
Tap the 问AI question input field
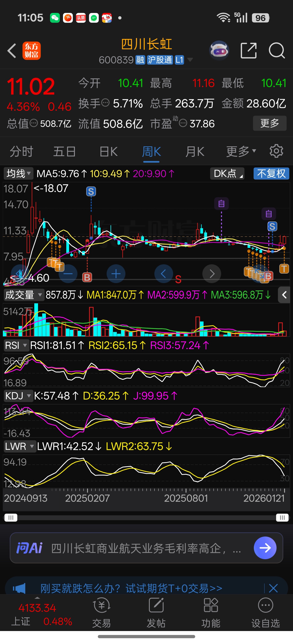[x=146, y=548]
